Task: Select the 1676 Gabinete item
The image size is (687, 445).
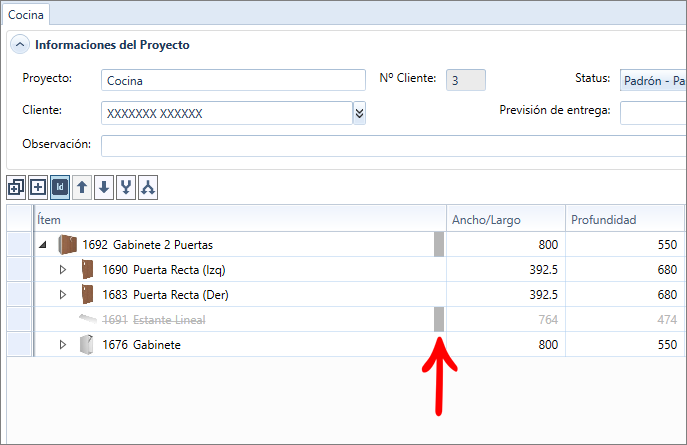Action: tap(142, 345)
